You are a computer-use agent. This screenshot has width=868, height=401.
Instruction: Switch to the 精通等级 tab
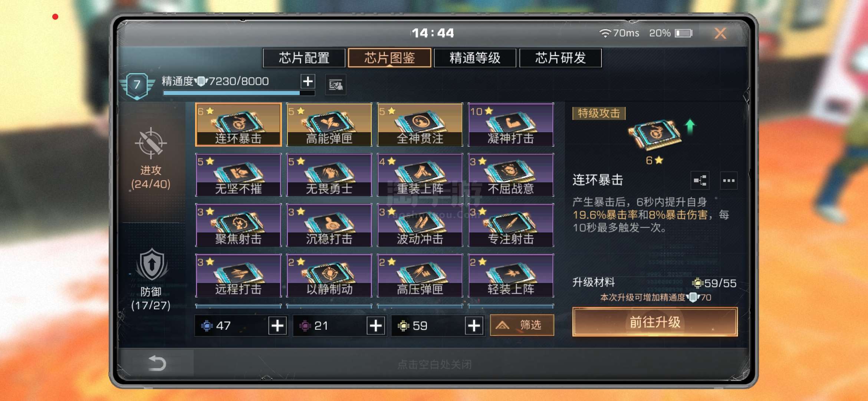(x=475, y=58)
